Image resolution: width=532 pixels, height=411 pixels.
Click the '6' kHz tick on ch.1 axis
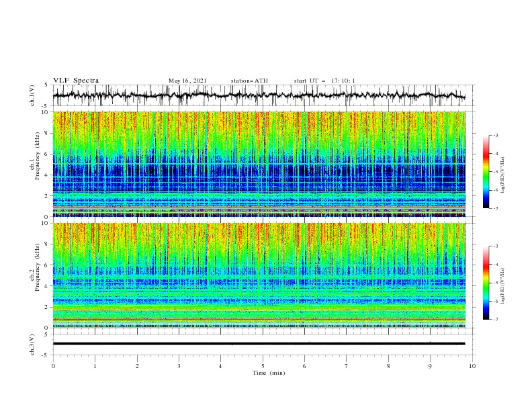coord(47,154)
